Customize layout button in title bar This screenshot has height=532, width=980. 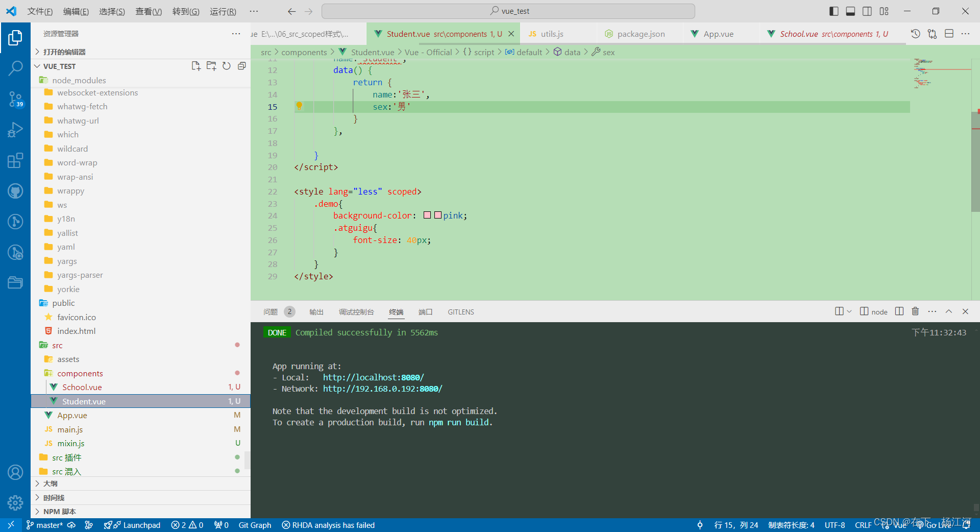coord(884,11)
